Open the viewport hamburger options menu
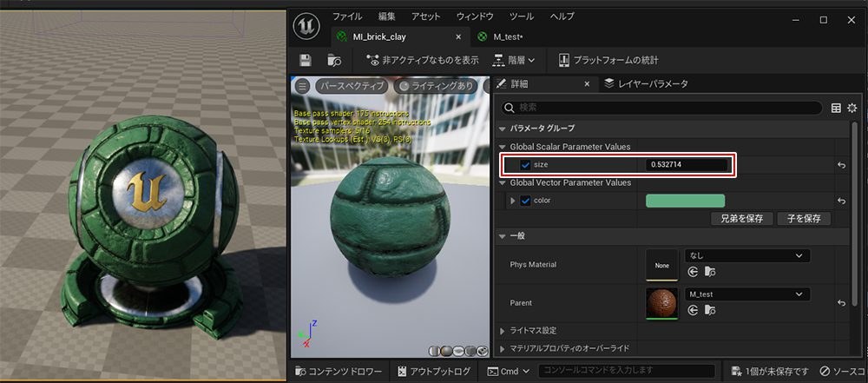868x383 pixels. (x=303, y=86)
